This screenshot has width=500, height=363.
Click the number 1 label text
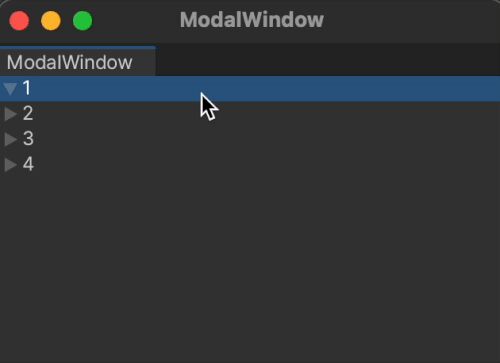pos(27,88)
